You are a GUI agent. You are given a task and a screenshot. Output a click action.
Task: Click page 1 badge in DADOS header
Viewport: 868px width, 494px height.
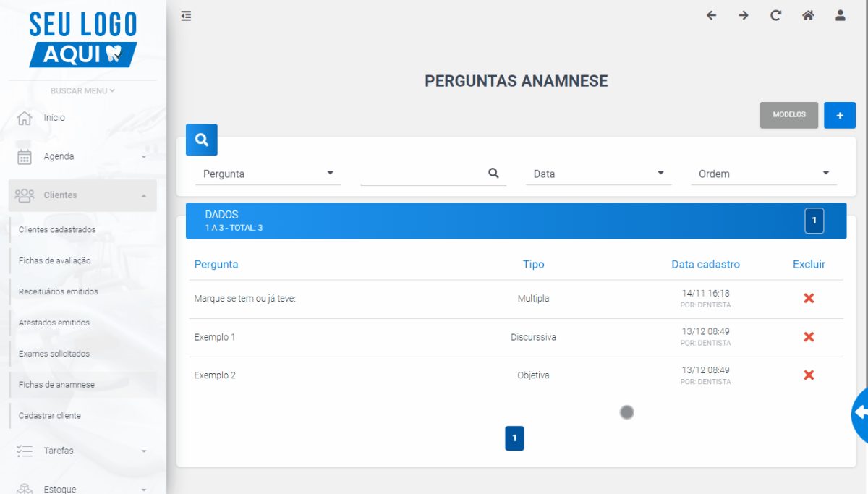(x=814, y=221)
